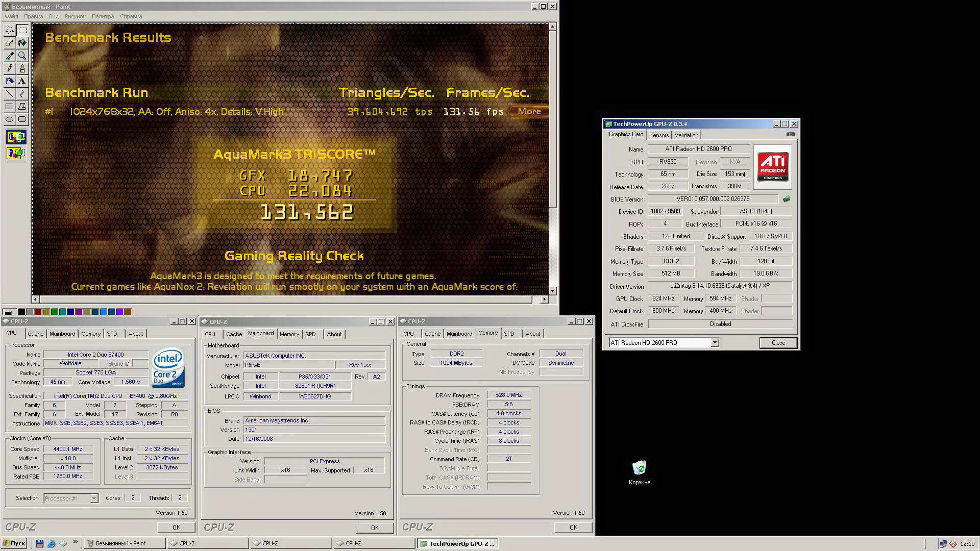This screenshot has width=980, height=551.
Task: Choose the Pencil tool in Paint
Action: pyautogui.click(x=9, y=68)
